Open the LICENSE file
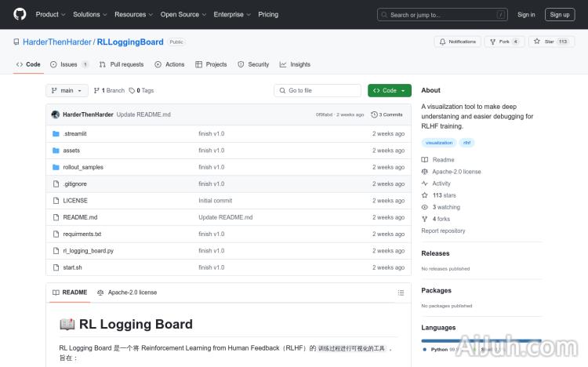Viewport: 588px width, 367px height. (x=75, y=201)
